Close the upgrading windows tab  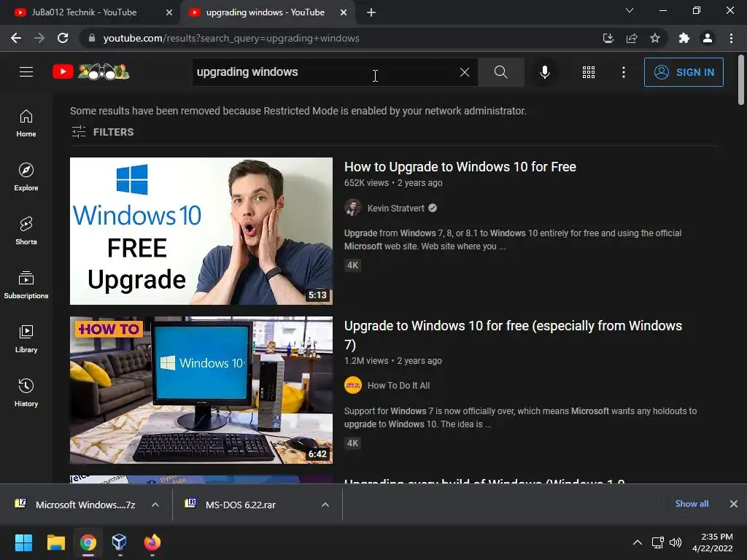click(x=344, y=12)
